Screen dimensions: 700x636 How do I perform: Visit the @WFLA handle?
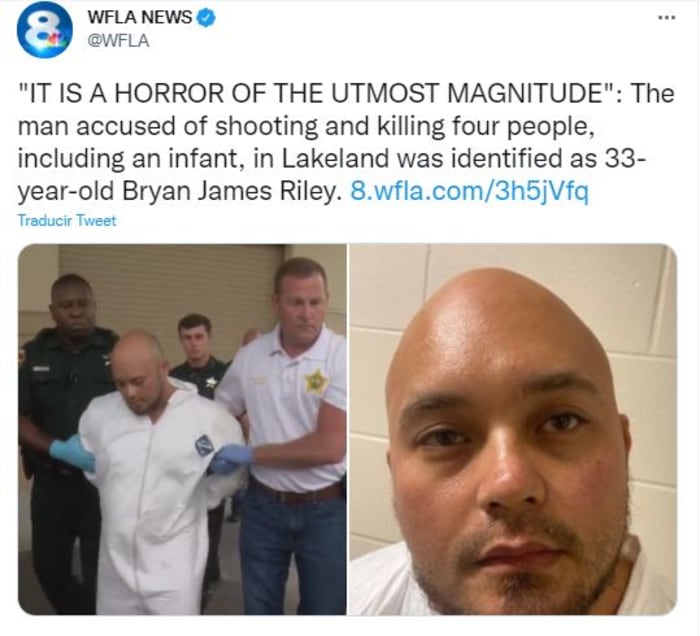pos(118,41)
